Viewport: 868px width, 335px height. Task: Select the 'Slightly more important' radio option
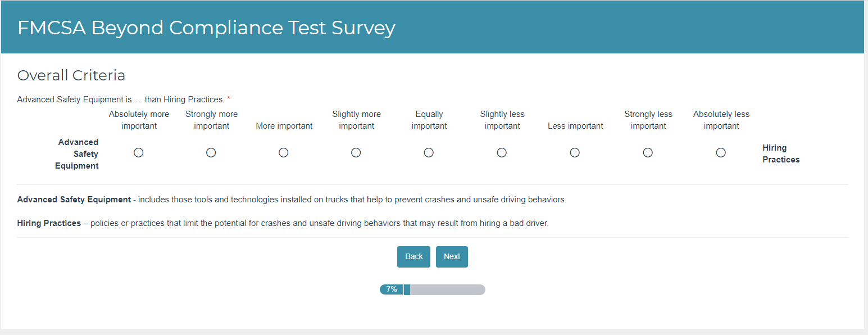coord(356,153)
